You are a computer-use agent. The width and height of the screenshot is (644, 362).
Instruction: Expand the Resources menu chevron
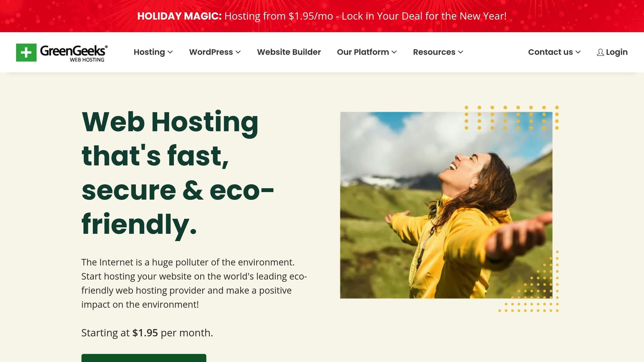460,52
